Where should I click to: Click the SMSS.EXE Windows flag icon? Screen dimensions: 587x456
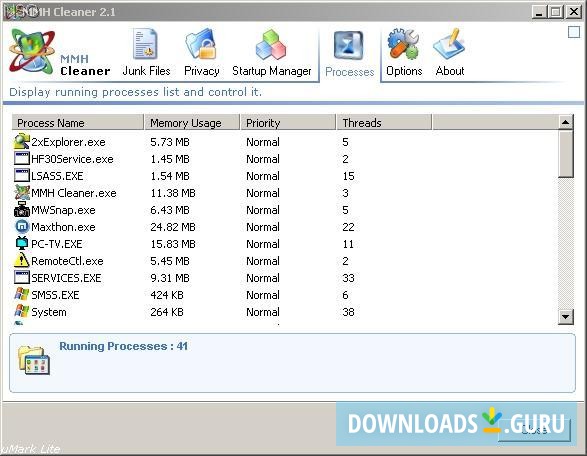click(x=22, y=294)
